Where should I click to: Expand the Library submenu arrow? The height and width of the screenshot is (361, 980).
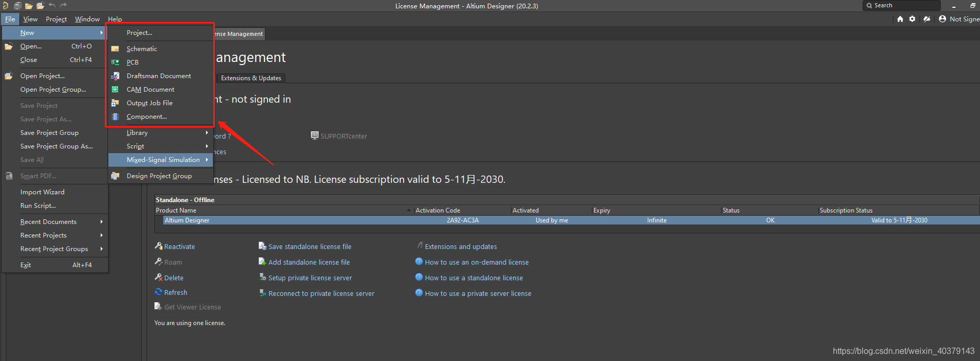click(207, 132)
